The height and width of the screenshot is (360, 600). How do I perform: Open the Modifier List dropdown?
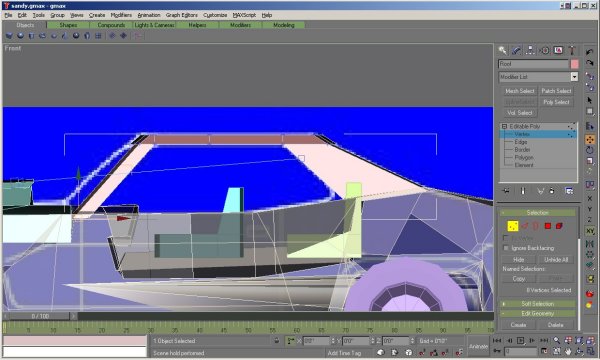(x=574, y=77)
